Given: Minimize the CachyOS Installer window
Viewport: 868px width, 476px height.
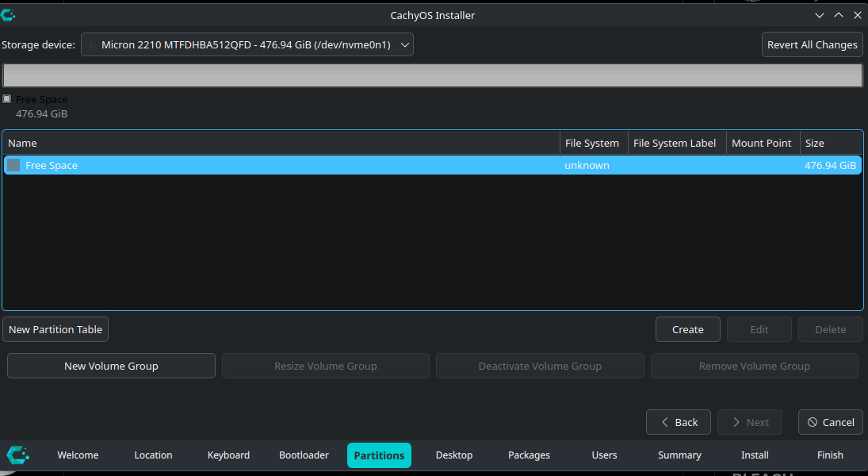Looking at the screenshot, I should [x=820, y=16].
